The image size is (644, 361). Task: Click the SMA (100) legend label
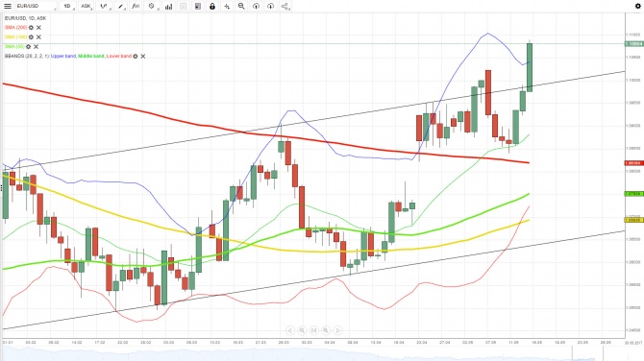tap(15, 36)
